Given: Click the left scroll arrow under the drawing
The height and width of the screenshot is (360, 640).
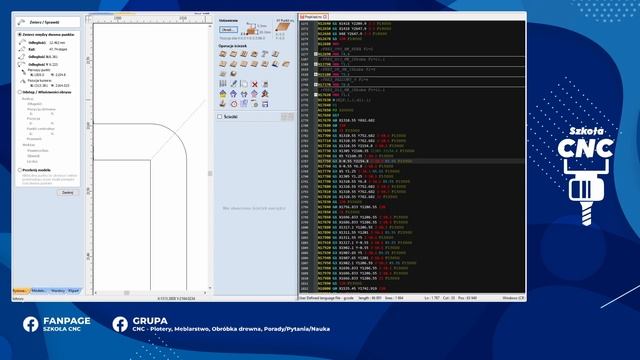Looking at the screenshot, I should (x=96, y=293).
